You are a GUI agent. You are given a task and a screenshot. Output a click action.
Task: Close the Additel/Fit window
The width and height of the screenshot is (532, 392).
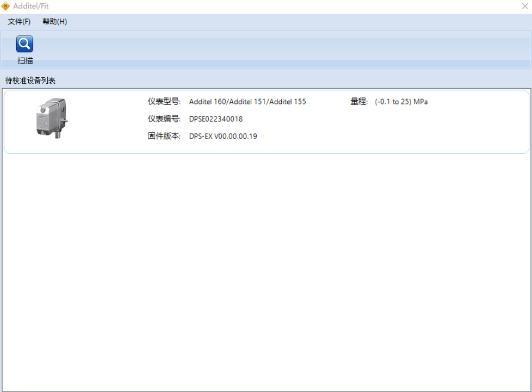(x=524, y=7)
